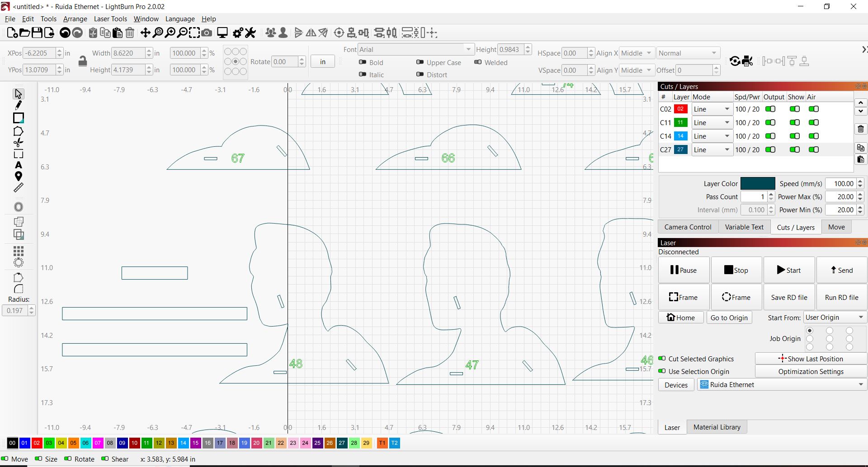
Task: Open the Preview monitor icon
Action: pos(222,33)
